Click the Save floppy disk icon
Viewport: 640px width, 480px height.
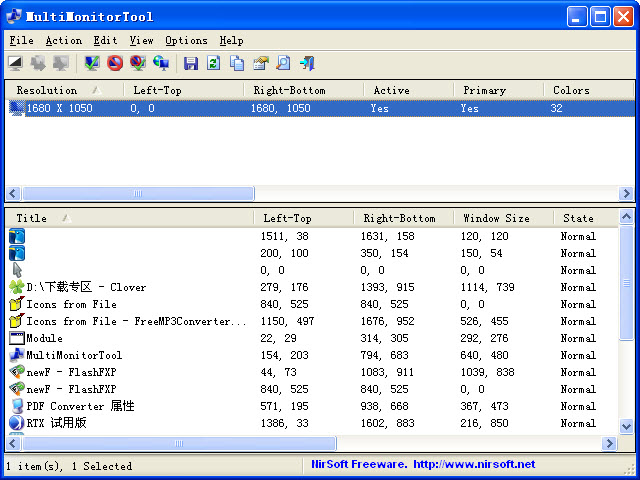[x=191, y=63]
